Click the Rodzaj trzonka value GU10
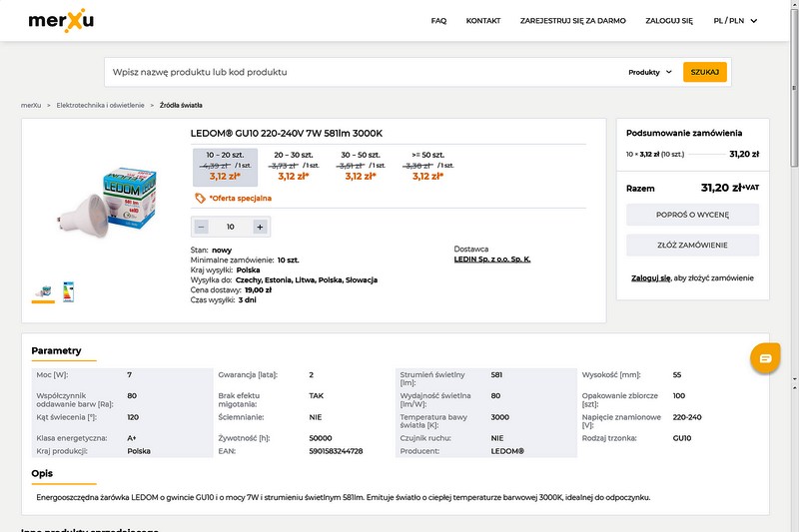The height and width of the screenshot is (532, 799). click(682, 438)
